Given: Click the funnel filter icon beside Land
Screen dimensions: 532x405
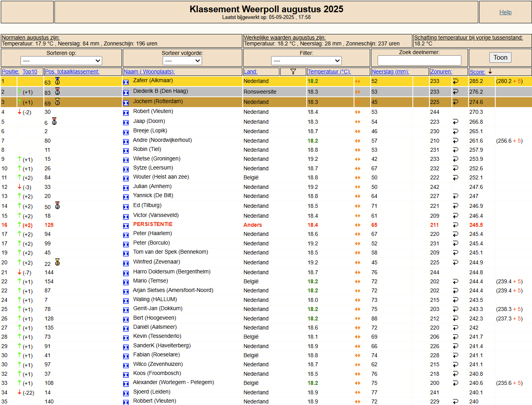Looking at the screenshot, I should tap(293, 72).
